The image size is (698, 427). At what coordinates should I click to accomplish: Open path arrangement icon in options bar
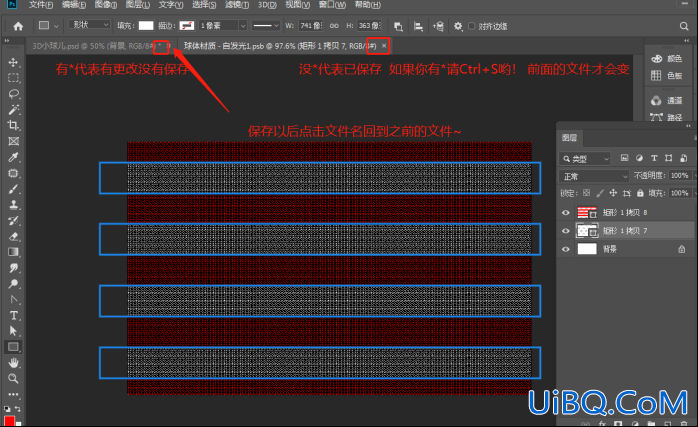(438, 26)
